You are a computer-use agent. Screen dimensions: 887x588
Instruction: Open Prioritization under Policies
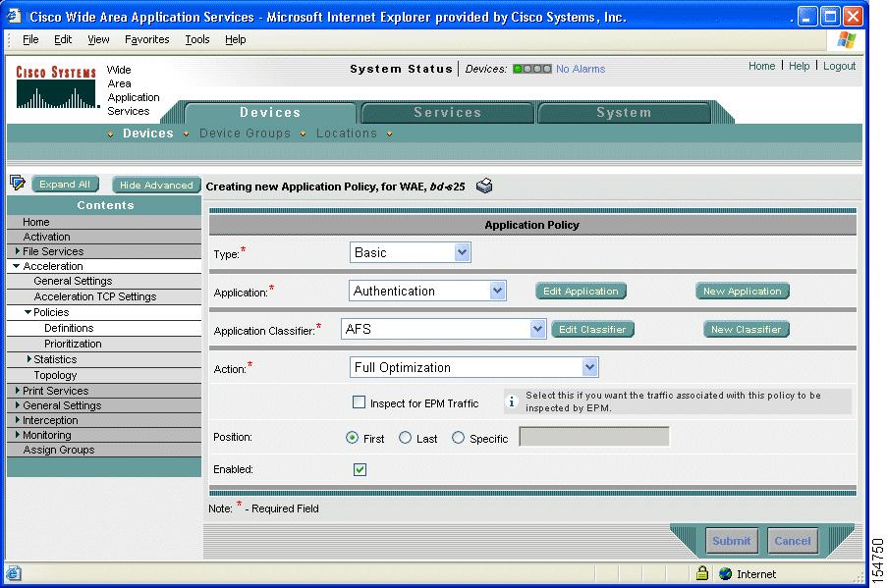click(104, 344)
